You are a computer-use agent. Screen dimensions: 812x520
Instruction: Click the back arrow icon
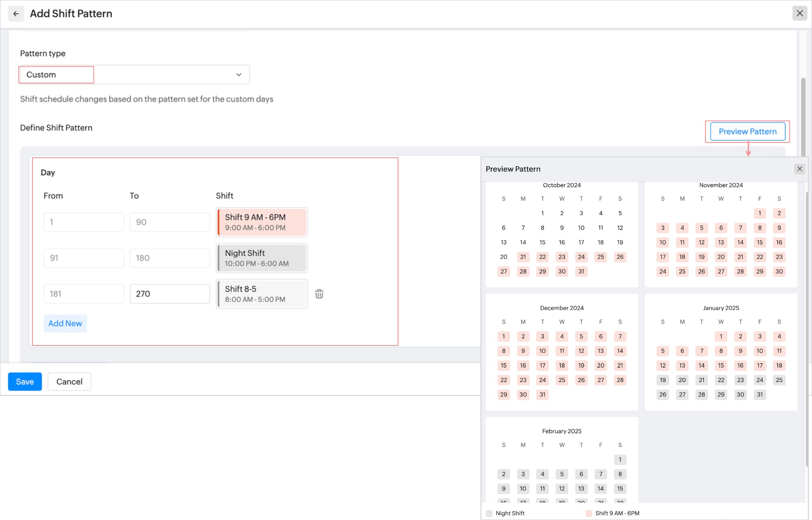(x=16, y=14)
